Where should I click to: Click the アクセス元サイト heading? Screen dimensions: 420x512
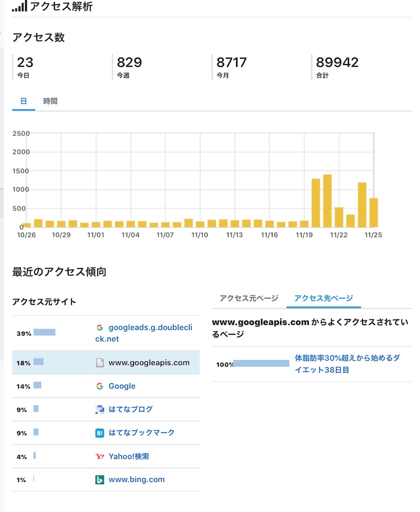click(x=44, y=301)
